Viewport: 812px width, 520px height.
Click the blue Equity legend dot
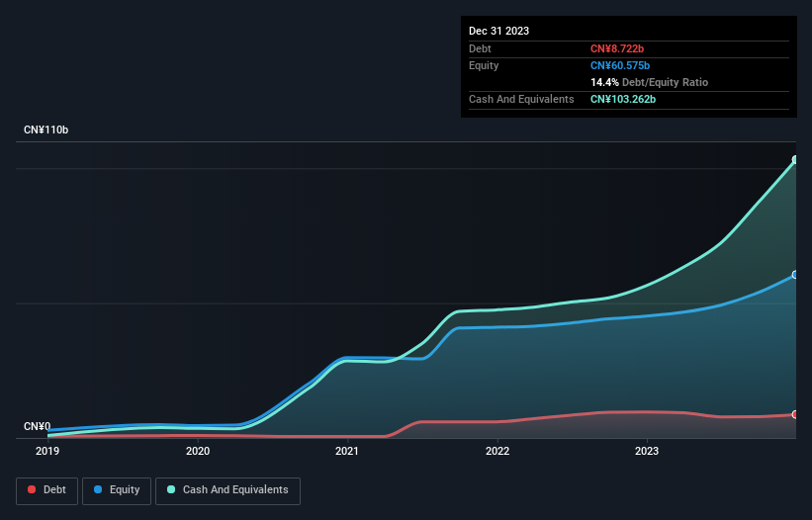point(98,489)
